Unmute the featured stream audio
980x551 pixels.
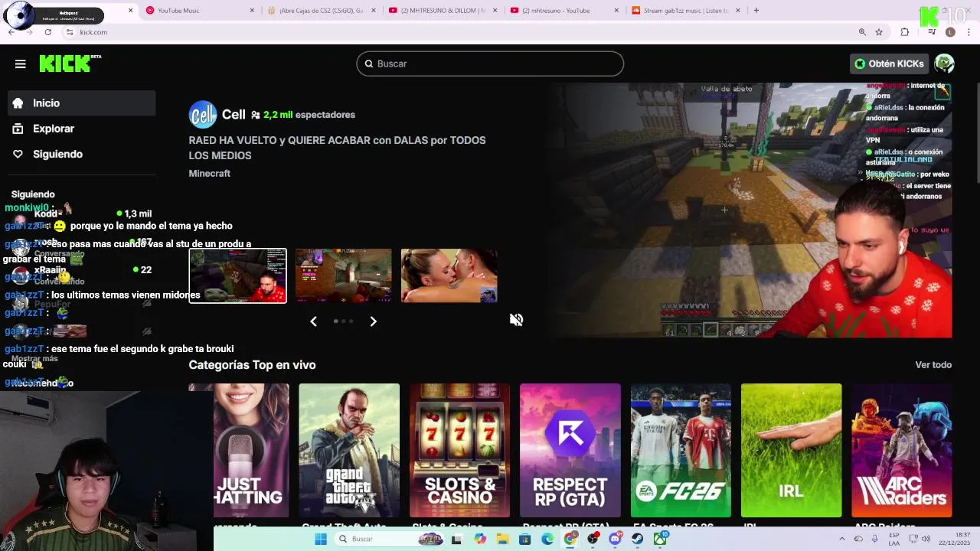[x=517, y=320]
